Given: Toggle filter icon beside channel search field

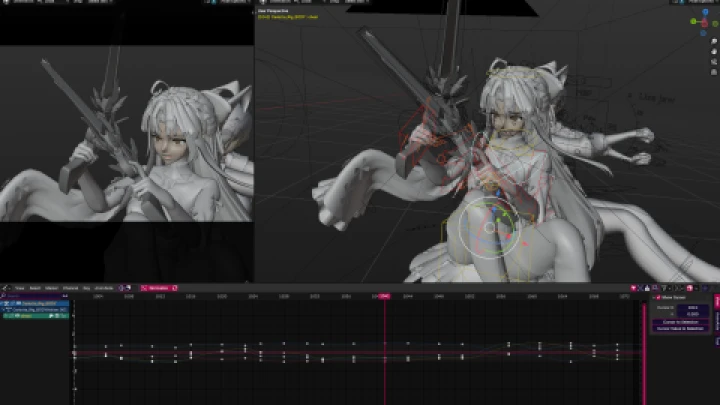Looking at the screenshot, I should tap(65, 296).
